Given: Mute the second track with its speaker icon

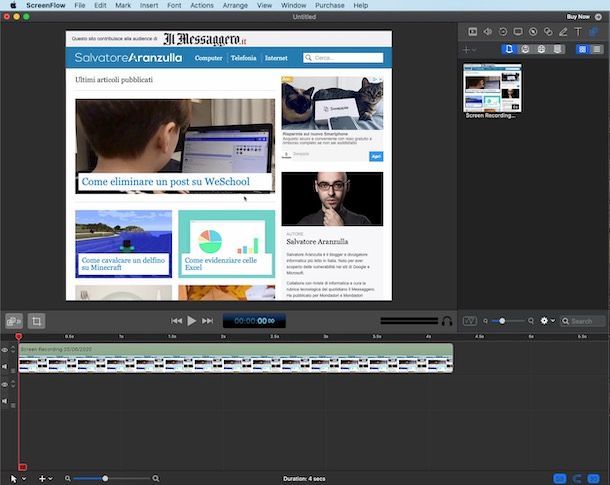Looking at the screenshot, I should click(5, 401).
